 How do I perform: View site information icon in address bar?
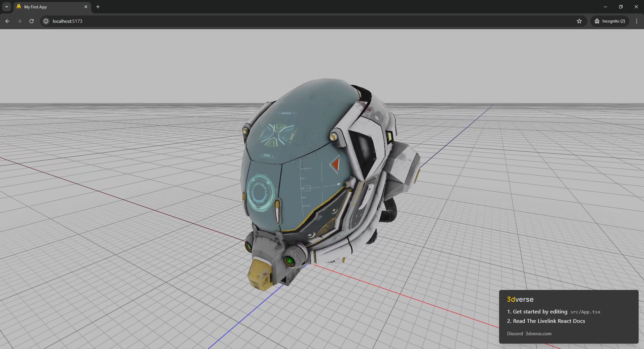pyautogui.click(x=46, y=21)
